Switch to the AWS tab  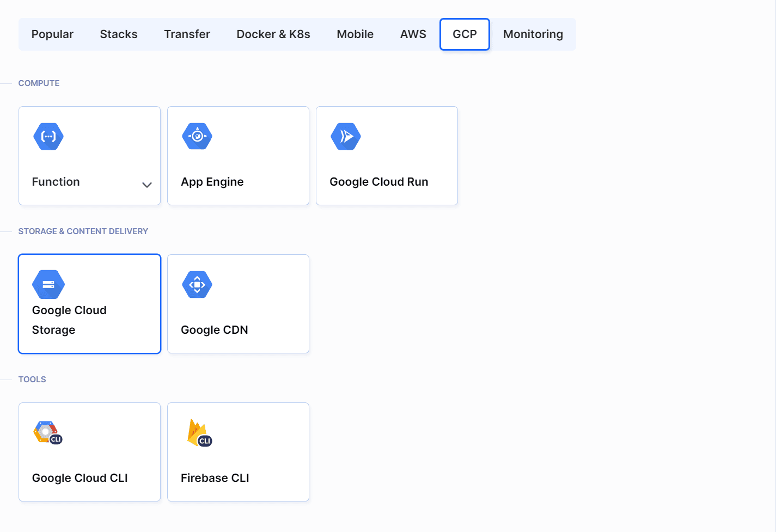(413, 34)
